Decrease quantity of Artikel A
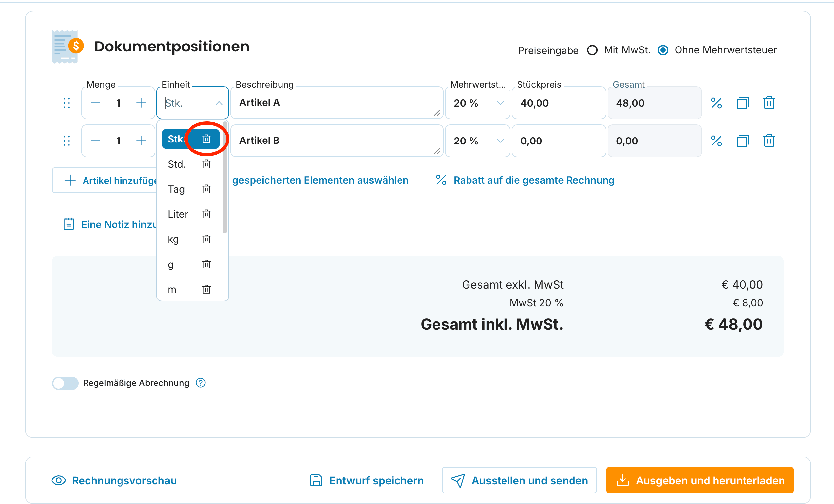This screenshot has height=504, width=834. pyautogui.click(x=95, y=103)
